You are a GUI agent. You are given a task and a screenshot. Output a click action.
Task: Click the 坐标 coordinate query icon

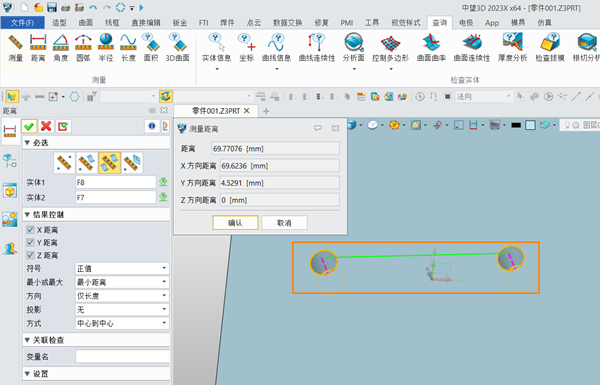[x=247, y=47]
